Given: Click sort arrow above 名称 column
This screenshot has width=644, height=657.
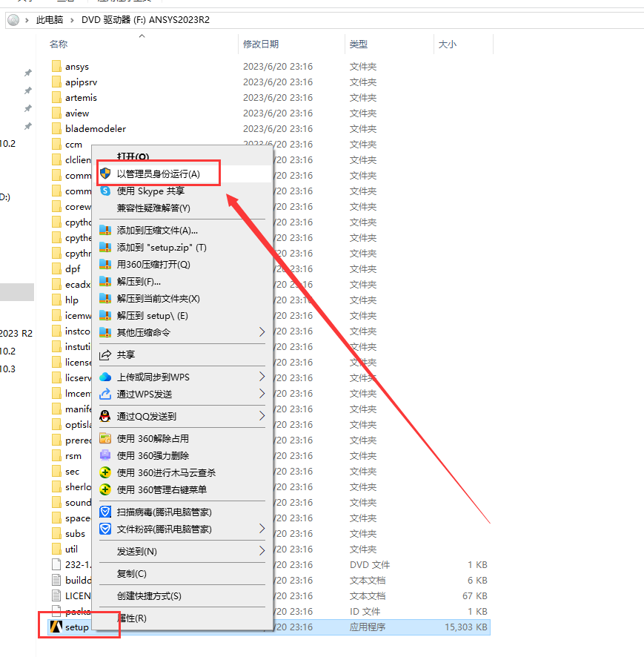Looking at the screenshot, I should click(142, 36).
